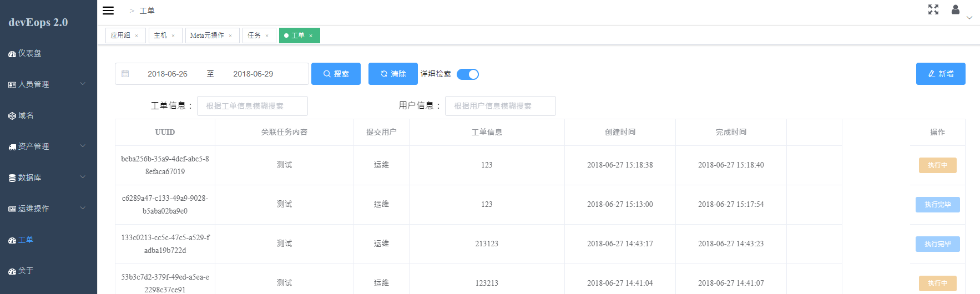Click the 关联任务内容 column header
The height and width of the screenshot is (294, 980).
click(x=284, y=132)
